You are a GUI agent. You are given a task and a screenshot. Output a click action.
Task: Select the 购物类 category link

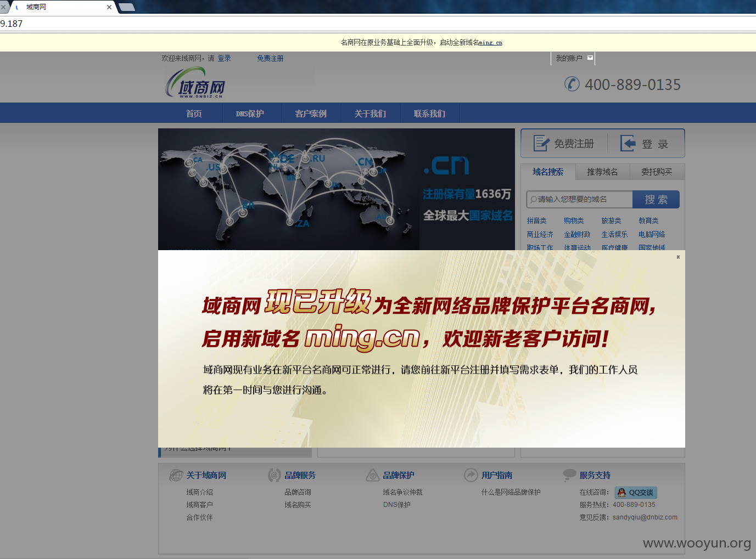pyautogui.click(x=574, y=221)
